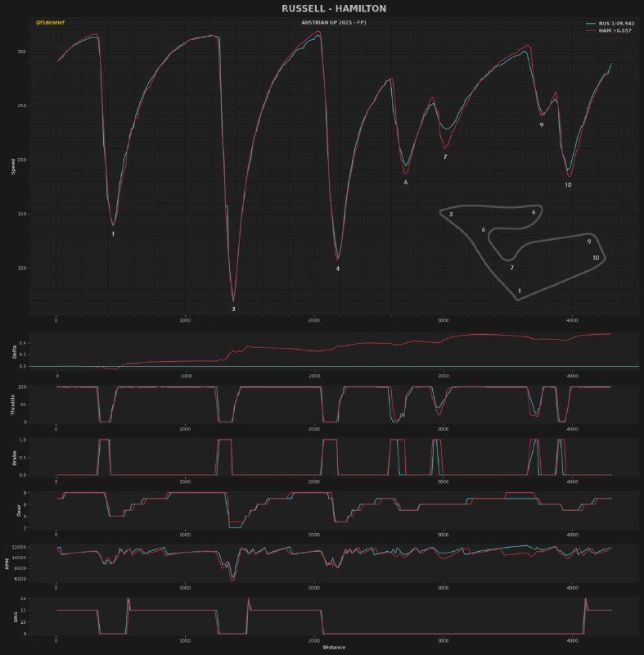Click turn '9' on the track map
Image resolution: width=644 pixels, height=655 pixels.
pos(589,242)
